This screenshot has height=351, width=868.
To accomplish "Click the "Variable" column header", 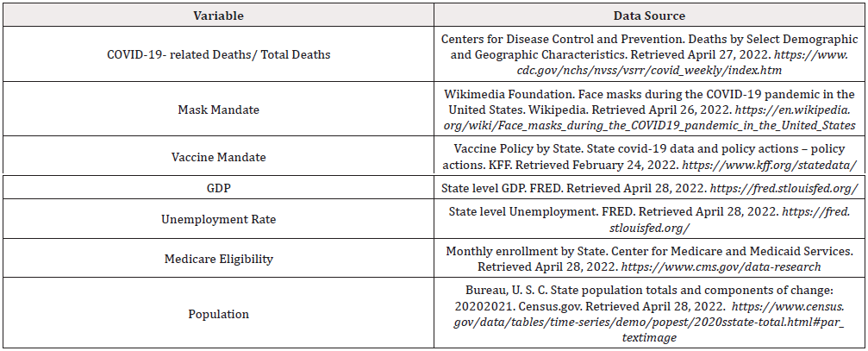I will coord(218,16).
